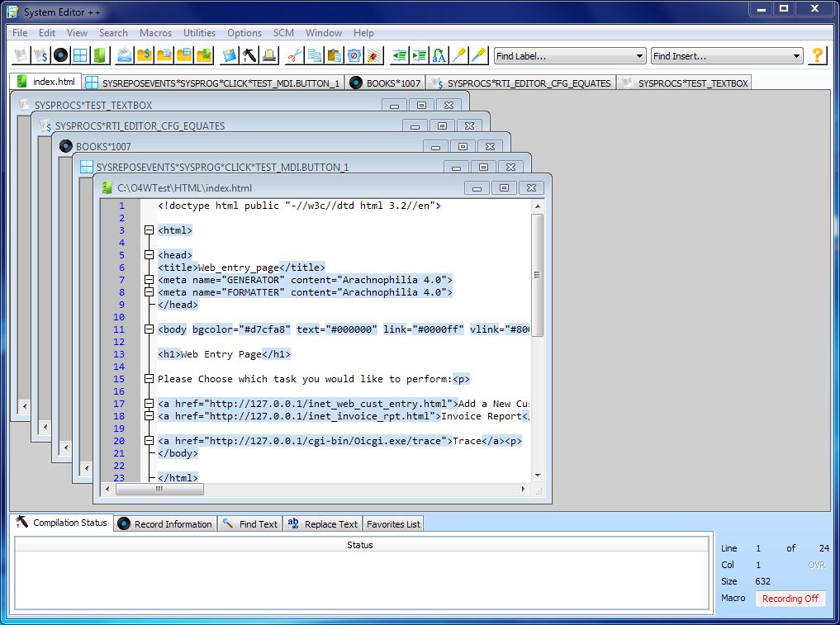Screen dimensions: 840x625
Task: Click the hammer compile icon
Action: tap(249, 55)
